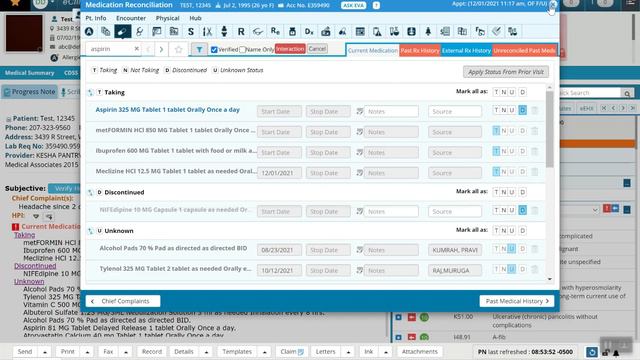Image resolution: width=640 pixels, height=360 pixels.
Task: Click the knife and fork toolbar icon
Action: (207, 31)
